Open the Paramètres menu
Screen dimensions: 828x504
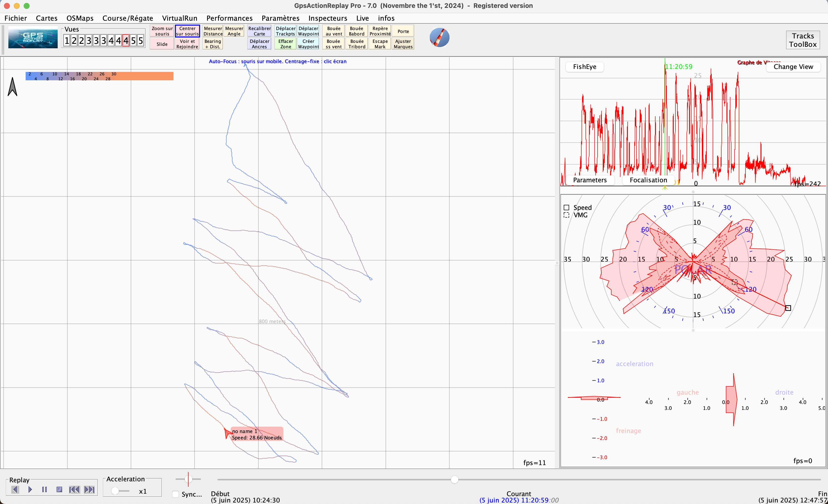pos(280,18)
